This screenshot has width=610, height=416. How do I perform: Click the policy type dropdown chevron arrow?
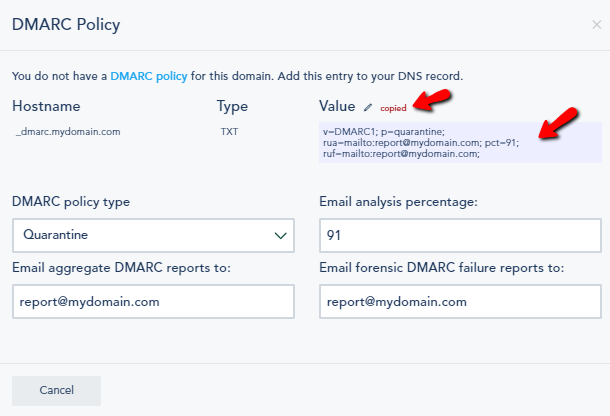click(279, 236)
